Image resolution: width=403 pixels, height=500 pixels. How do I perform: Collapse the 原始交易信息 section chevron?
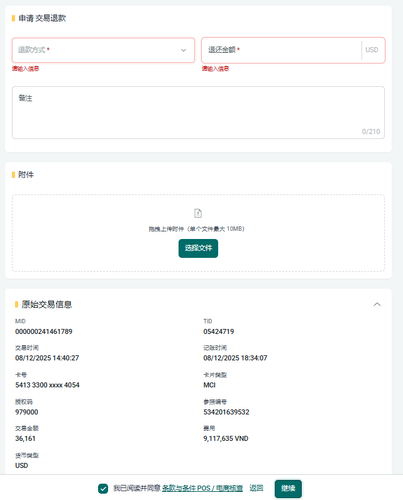pos(377,304)
